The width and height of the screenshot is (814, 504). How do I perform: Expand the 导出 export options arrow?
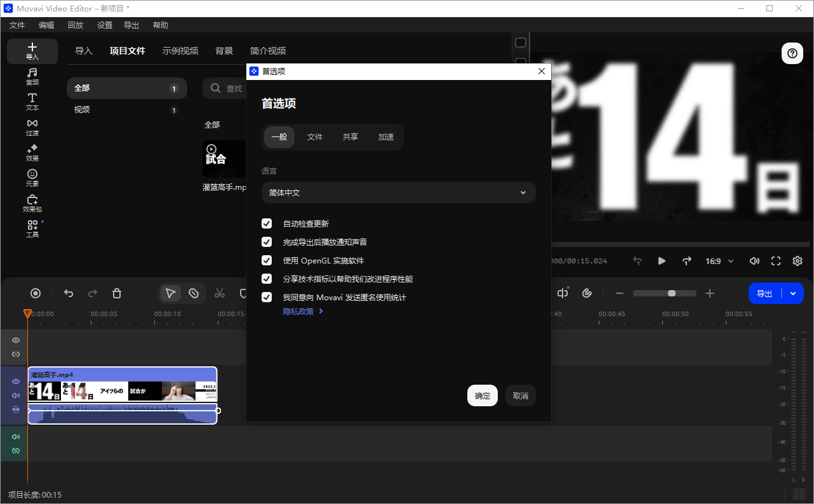point(793,293)
